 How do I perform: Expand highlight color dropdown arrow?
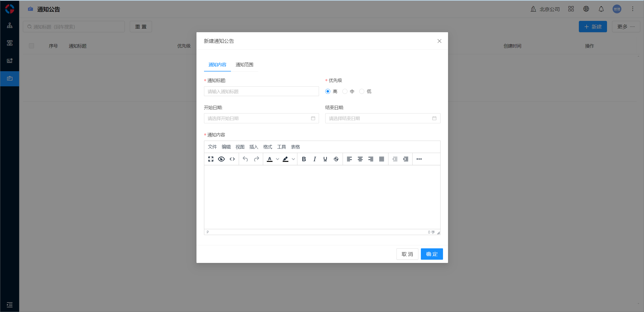293,159
